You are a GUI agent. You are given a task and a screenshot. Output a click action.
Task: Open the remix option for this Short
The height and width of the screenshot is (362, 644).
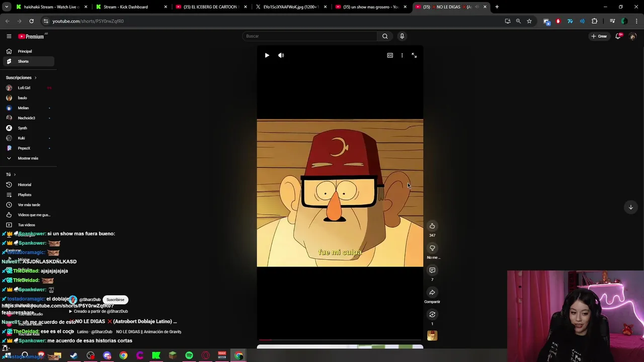click(432, 314)
